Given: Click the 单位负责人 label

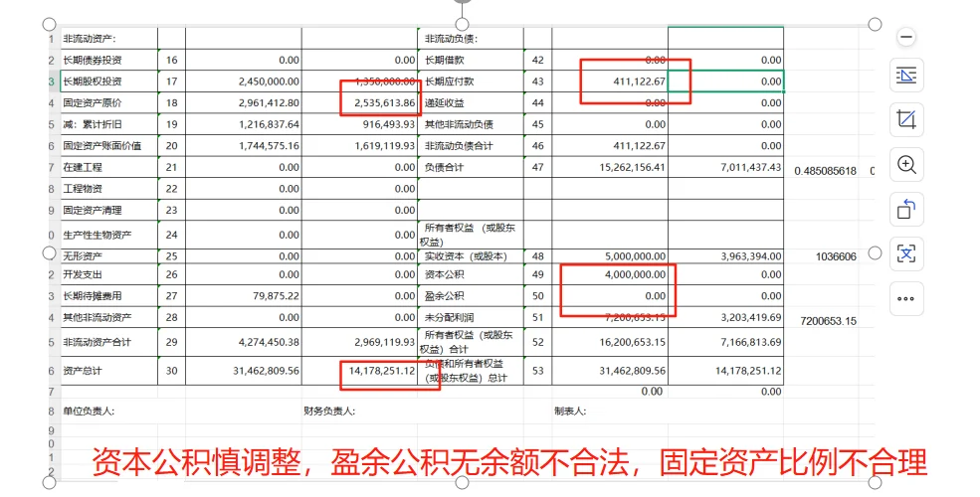Looking at the screenshot, I should [89, 412].
